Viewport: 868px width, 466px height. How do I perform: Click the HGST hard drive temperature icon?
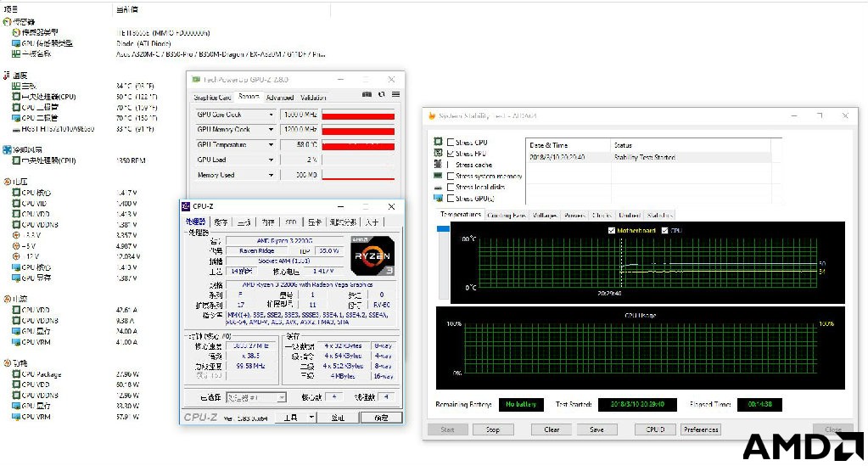click(x=16, y=129)
